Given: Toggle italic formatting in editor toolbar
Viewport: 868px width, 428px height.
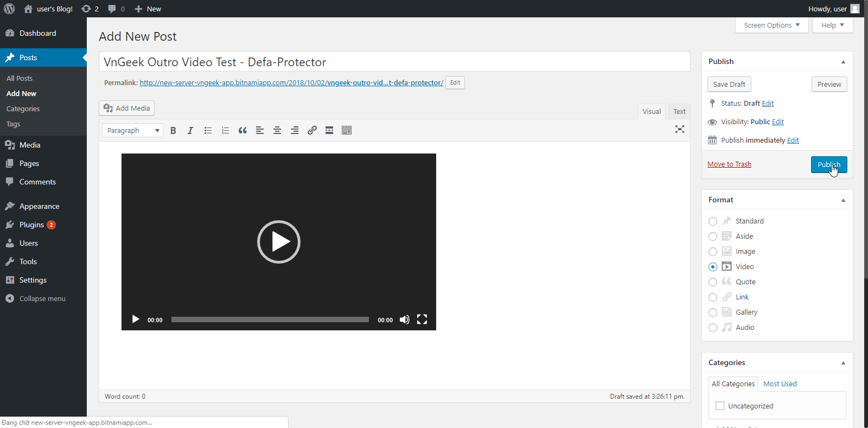Looking at the screenshot, I should click(190, 130).
